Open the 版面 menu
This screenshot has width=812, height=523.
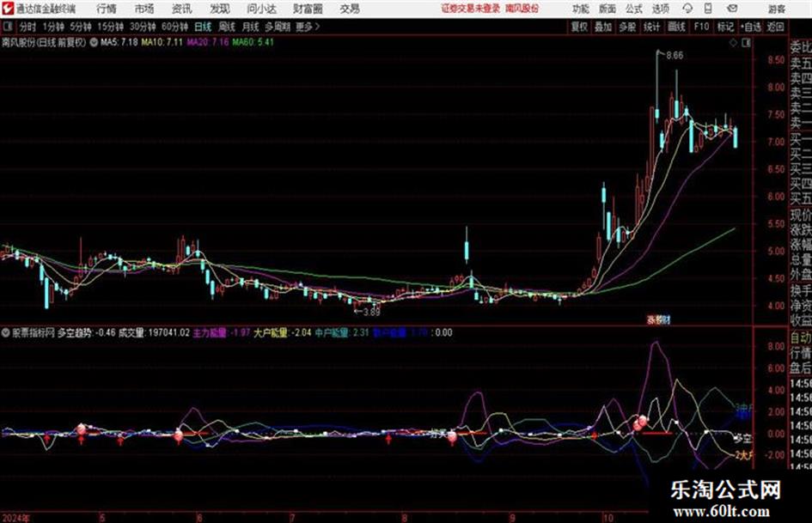(x=607, y=9)
